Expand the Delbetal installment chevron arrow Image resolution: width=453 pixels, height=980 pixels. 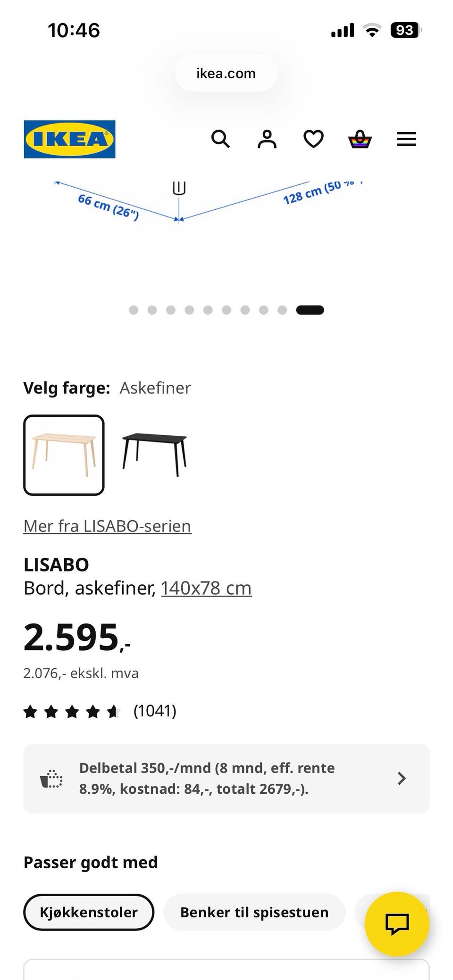[402, 778]
